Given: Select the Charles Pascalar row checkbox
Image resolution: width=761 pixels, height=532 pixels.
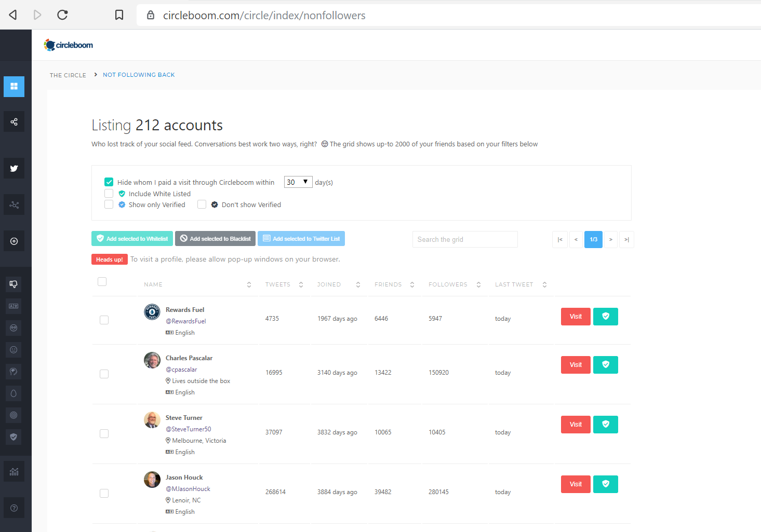Looking at the screenshot, I should 104,374.
